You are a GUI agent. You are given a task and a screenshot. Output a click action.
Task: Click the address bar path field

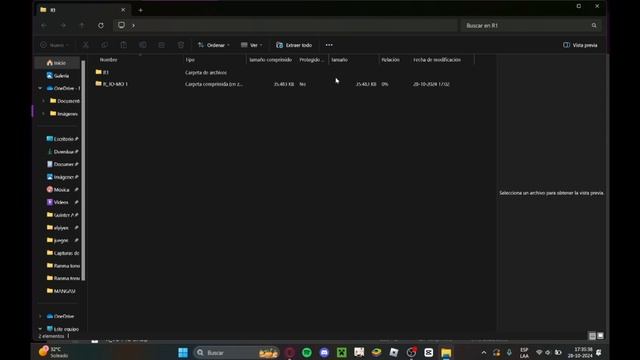coord(285,25)
